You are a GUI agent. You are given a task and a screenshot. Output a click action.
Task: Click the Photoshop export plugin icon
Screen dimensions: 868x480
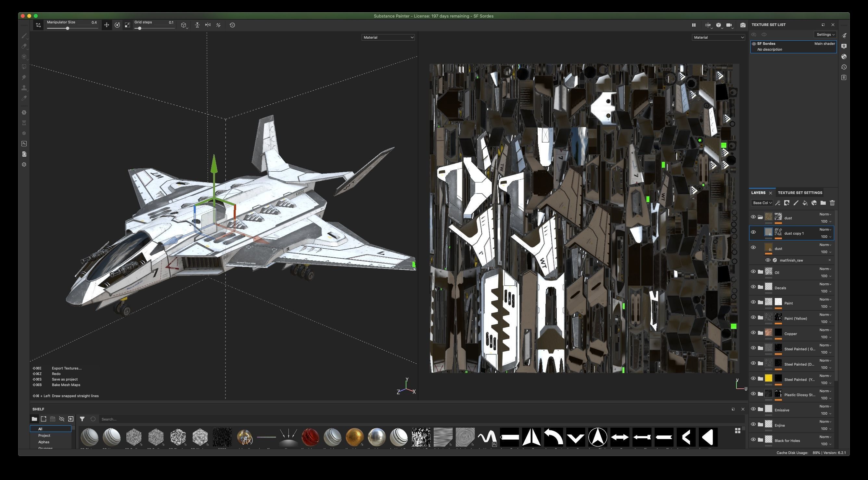[24, 144]
